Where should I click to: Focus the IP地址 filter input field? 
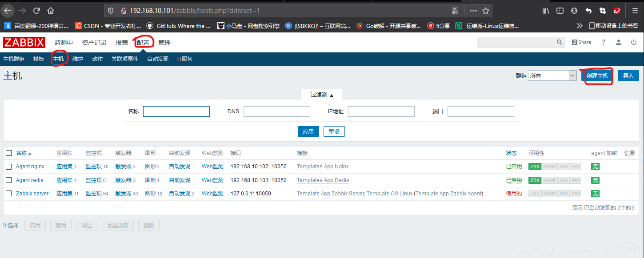point(381,111)
